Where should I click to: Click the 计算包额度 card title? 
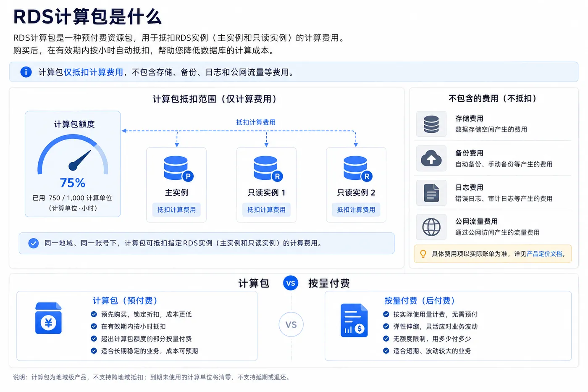[74, 124]
